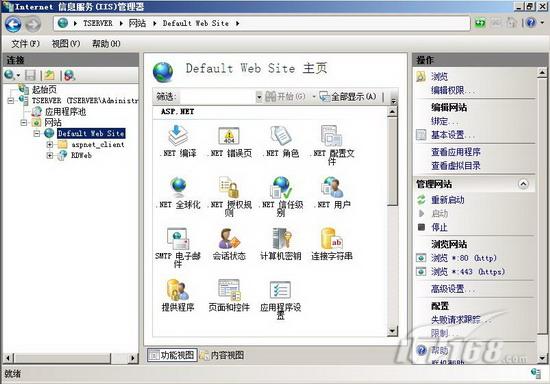The width and height of the screenshot is (550, 384).
Task: Click the delete connection icon in 连接 toolbar
Action: coord(69,75)
